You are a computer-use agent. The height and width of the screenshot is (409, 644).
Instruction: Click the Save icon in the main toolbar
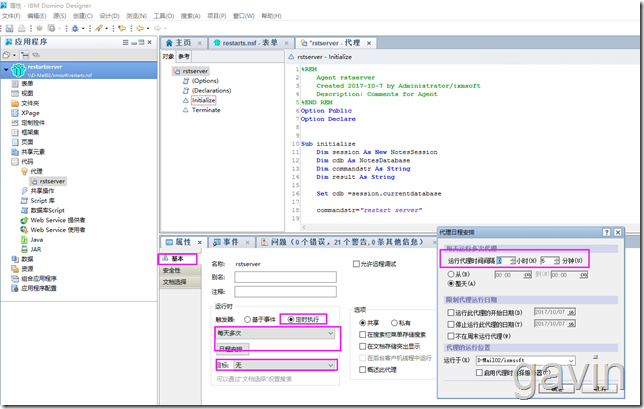tap(9, 28)
